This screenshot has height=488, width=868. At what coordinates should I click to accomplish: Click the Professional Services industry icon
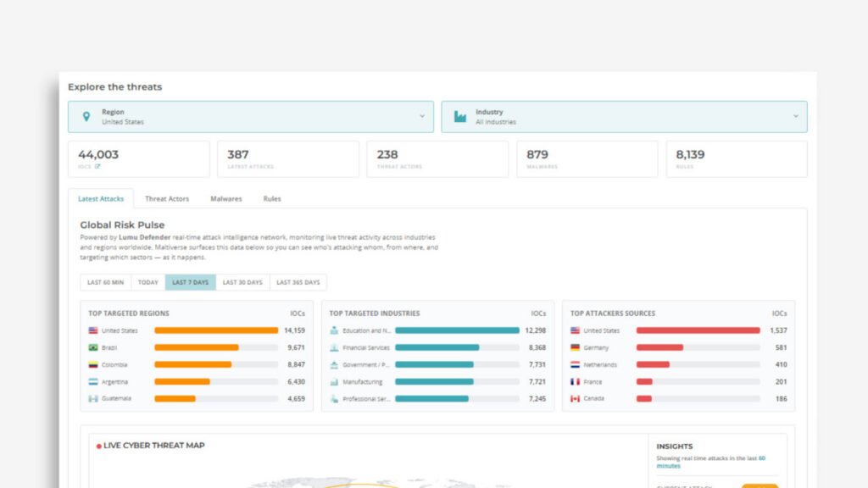pyautogui.click(x=334, y=398)
